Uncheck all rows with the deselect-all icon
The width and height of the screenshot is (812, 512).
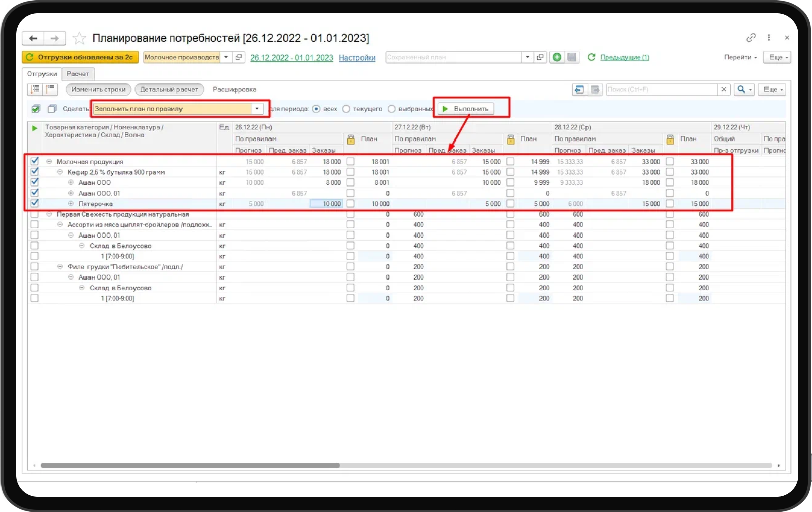tap(52, 109)
